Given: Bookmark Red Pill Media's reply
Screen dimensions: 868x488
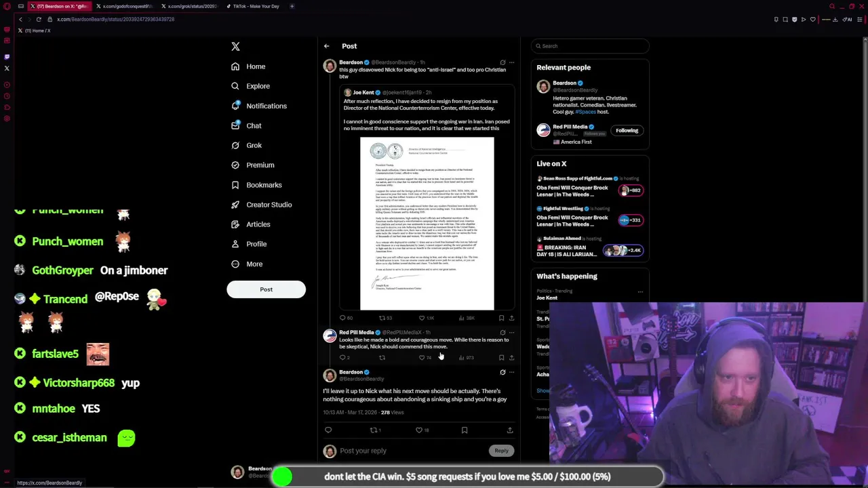Looking at the screenshot, I should coord(501,357).
